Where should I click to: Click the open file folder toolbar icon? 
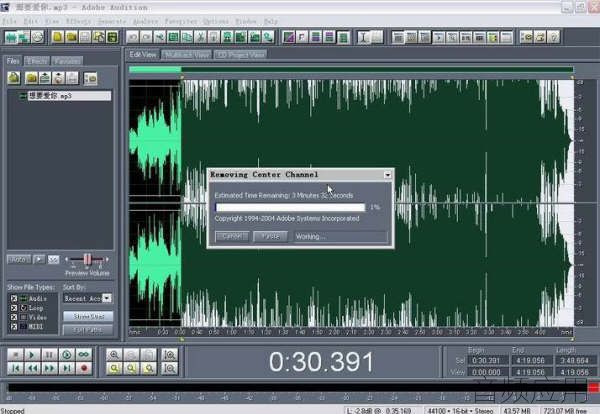tap(71, 37)
